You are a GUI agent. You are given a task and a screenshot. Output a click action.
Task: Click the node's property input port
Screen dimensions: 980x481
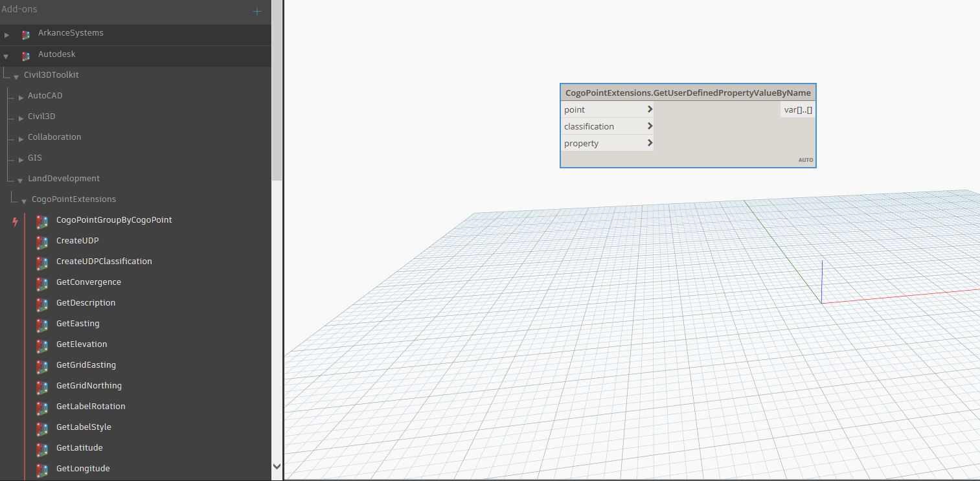608,143
